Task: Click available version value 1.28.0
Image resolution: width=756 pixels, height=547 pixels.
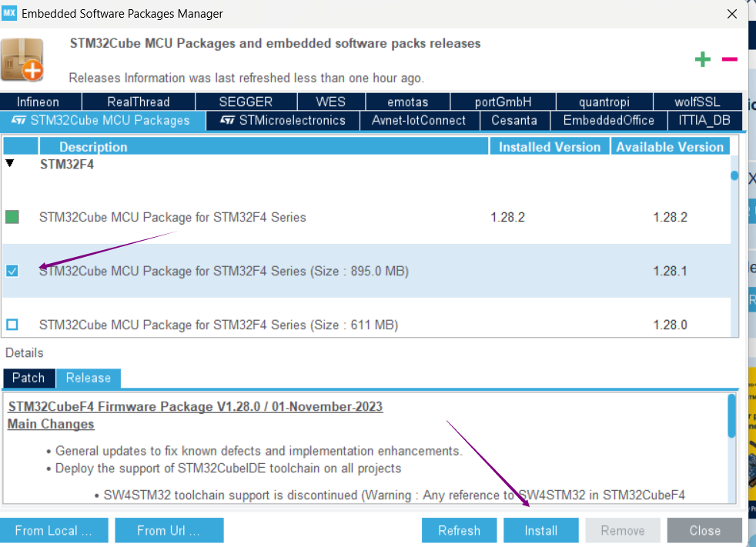Action: coord(671,325)
